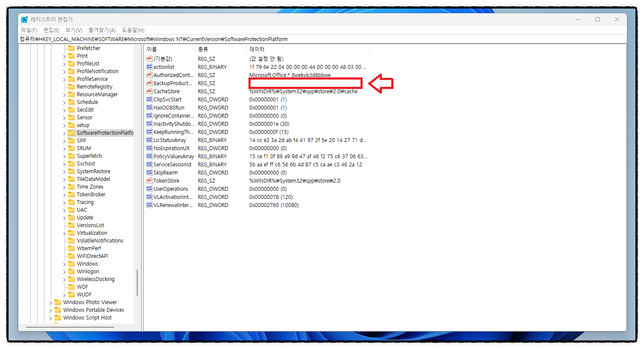Click the data %WINDIR%\System32\spp\store\2.0
The image size is (644, 349).
click(x=295, y=181)
